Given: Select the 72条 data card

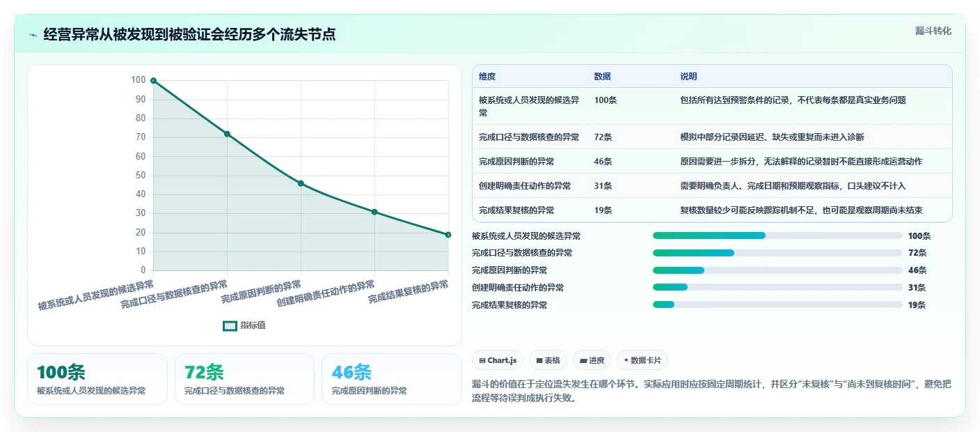Looking at the screenshot, I should [x=244, y=379].
